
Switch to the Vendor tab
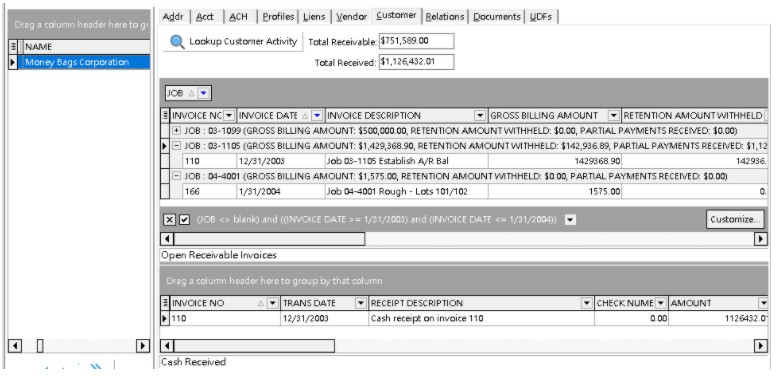point(352,17)
